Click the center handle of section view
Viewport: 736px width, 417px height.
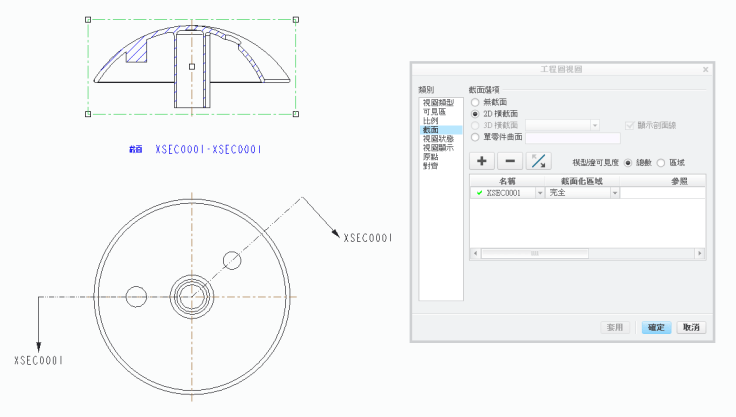point(192,67)
